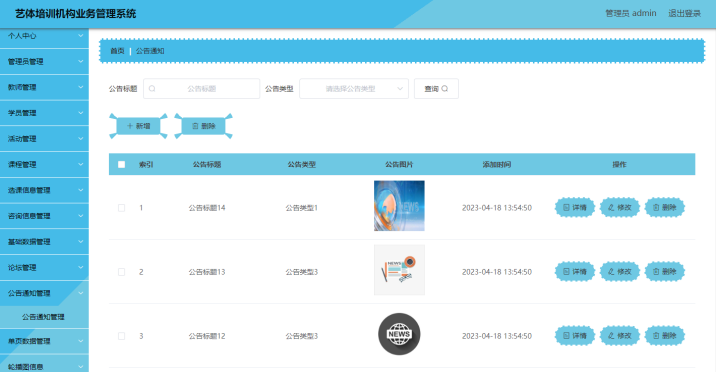716x372 pixels.
Task: Click top 删除 batch button
Action: pos(204,126)
